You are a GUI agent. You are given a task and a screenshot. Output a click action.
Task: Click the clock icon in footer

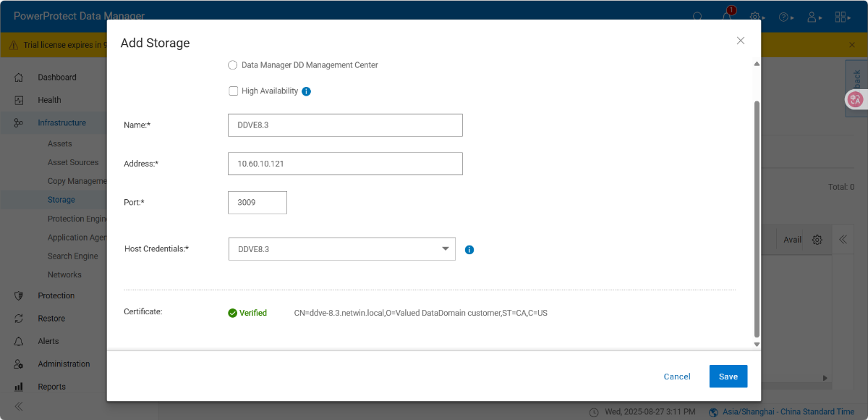pos(594,412)
